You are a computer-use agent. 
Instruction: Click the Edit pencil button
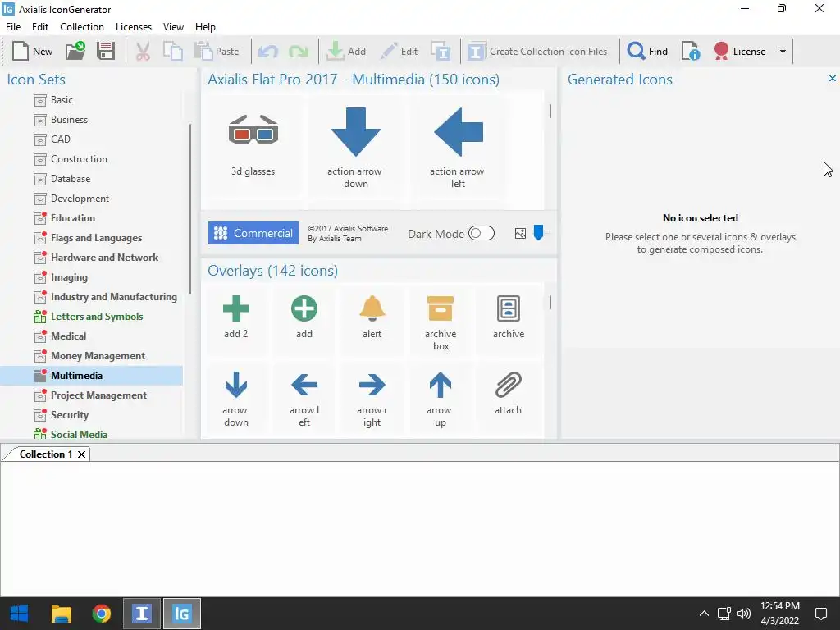click(x=399, y=52)
